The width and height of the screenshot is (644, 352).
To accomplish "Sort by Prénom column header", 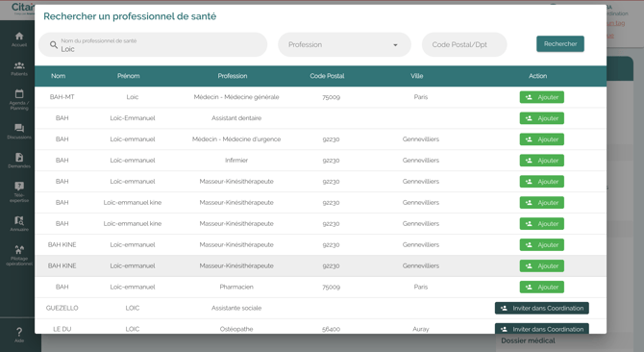I will click(x=129, y=76).
